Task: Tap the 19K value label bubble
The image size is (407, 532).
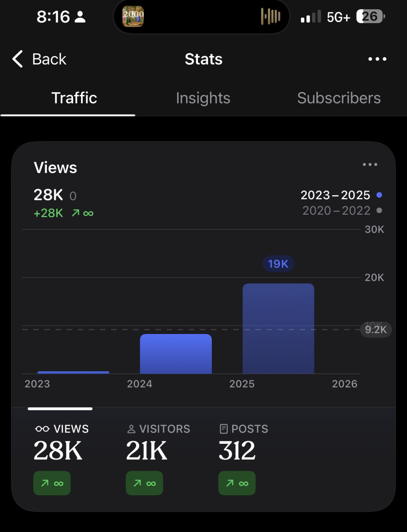Action: click(278, 264)
